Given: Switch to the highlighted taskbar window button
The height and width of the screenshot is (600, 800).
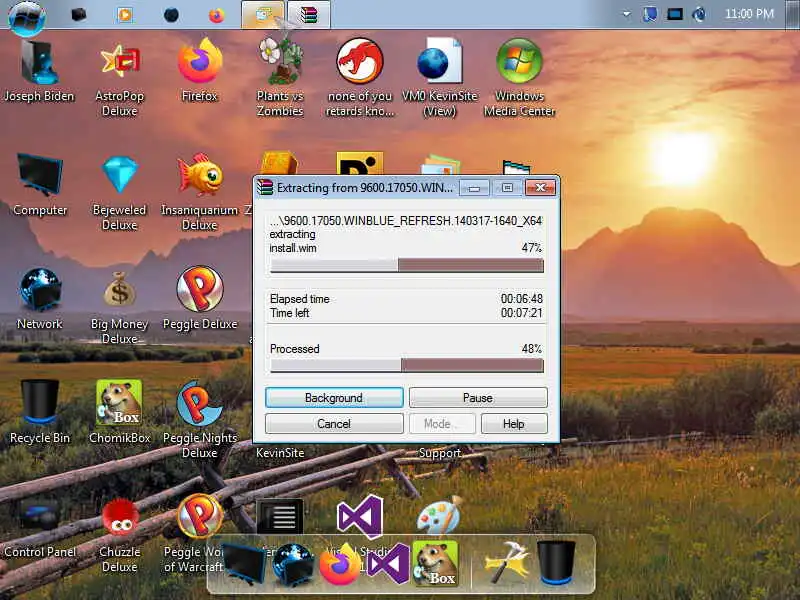Looking at the screenshot, I should (x=263, y=15).
